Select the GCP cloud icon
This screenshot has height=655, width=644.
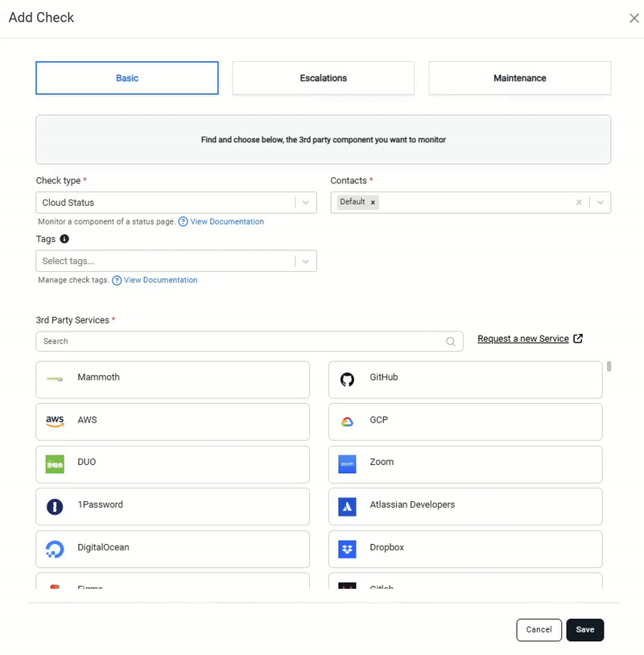click(347, 422)
